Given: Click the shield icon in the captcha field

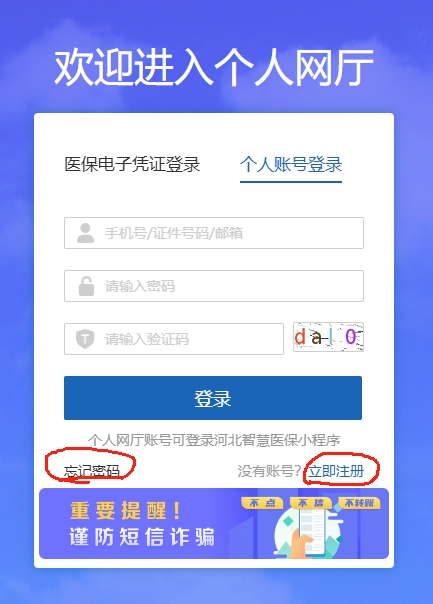Looking at the screenshot, I should pos(85,339).
